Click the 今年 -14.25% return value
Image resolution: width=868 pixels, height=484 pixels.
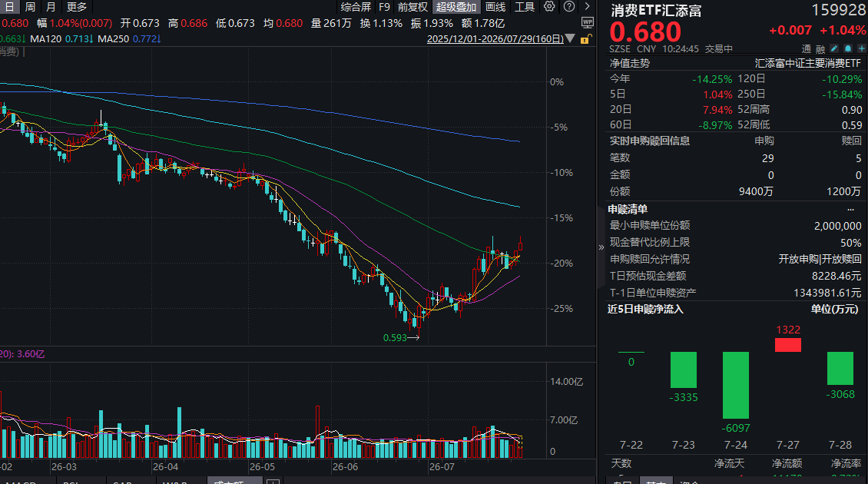(712, 79)
